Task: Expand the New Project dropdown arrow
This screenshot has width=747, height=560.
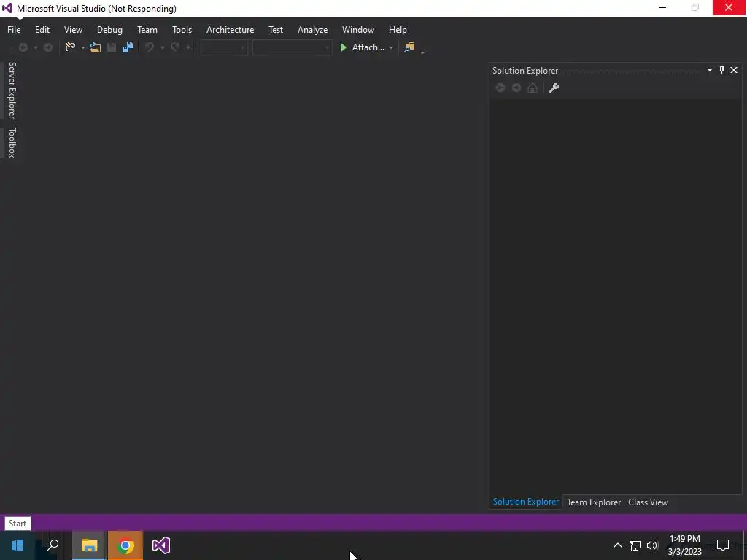Action: click(83, 47)
